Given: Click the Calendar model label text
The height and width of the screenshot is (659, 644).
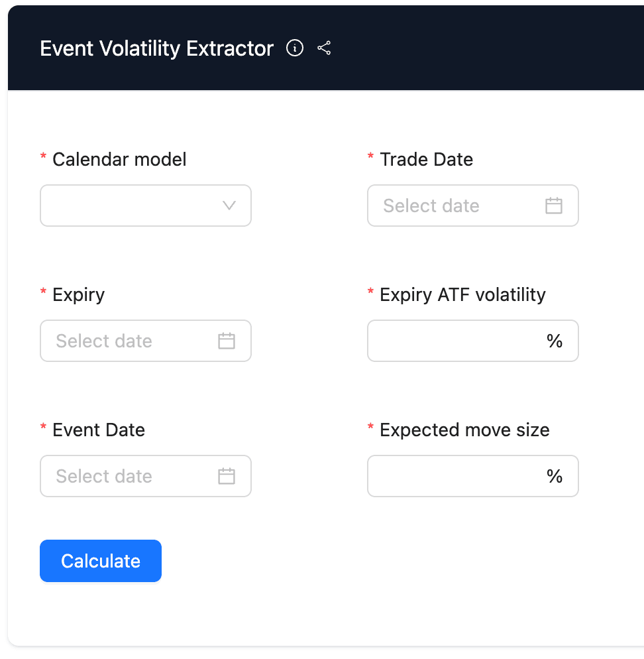Looking at the screenshot, I should point(119,159).
